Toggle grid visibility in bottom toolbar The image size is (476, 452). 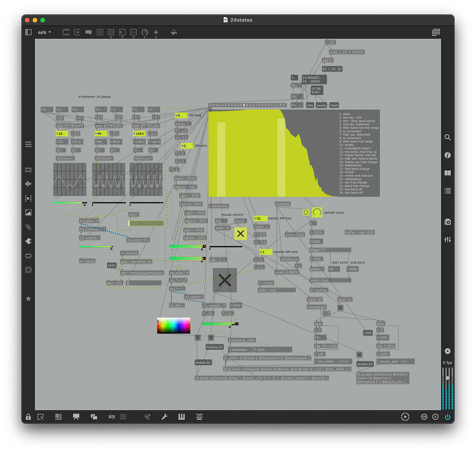point(123,417)
